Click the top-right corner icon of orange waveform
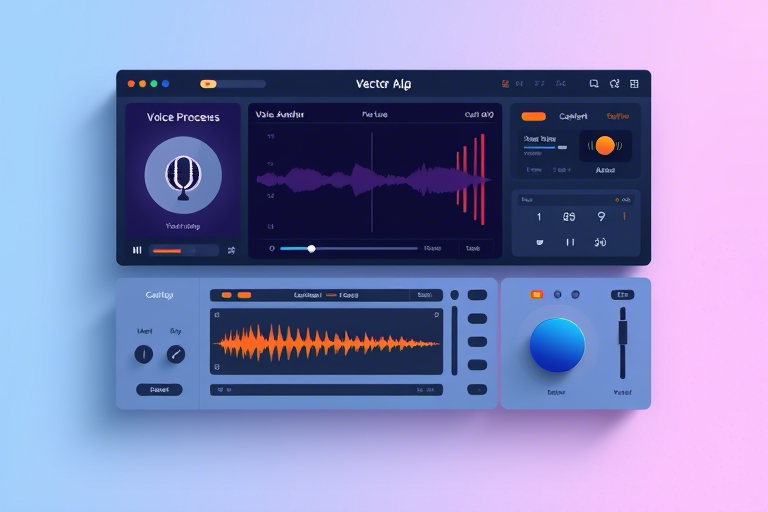The width and height of the screenshot is (768, 512). point(436,315)
